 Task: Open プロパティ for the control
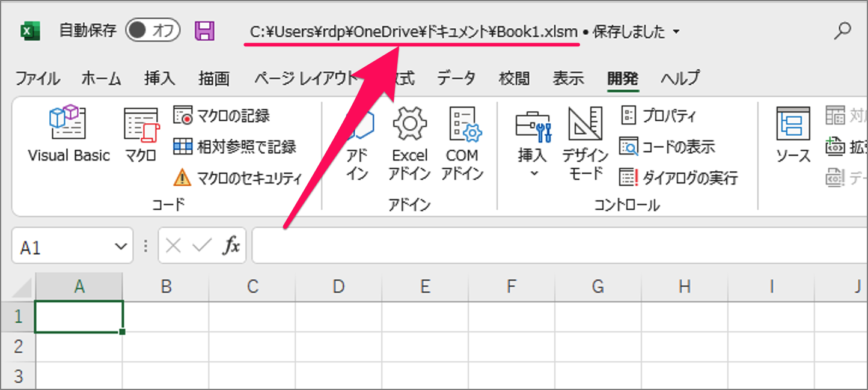pos(658,115)
